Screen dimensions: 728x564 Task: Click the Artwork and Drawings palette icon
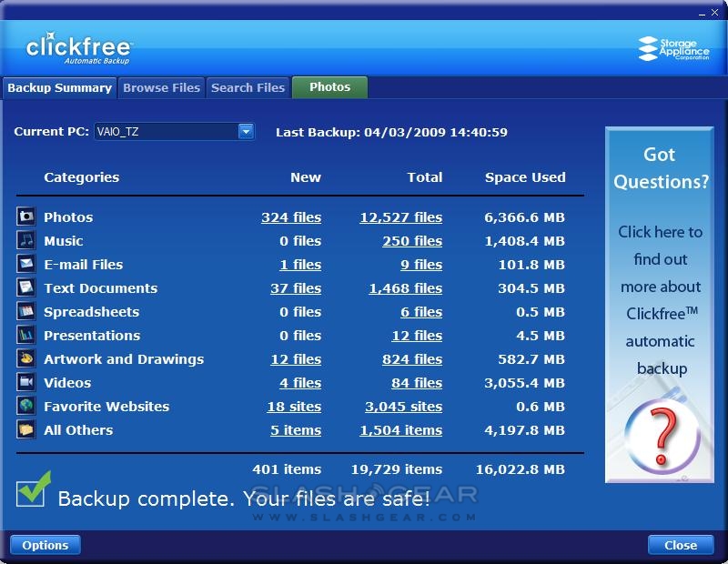click(25, 358)
